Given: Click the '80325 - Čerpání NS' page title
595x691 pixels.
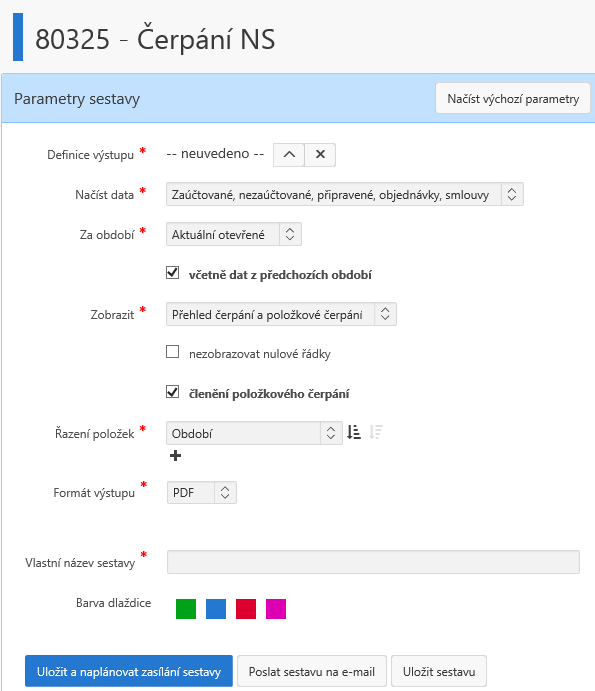Looking at the screenshot, I should pyautogui.click(x=155, y=39).
